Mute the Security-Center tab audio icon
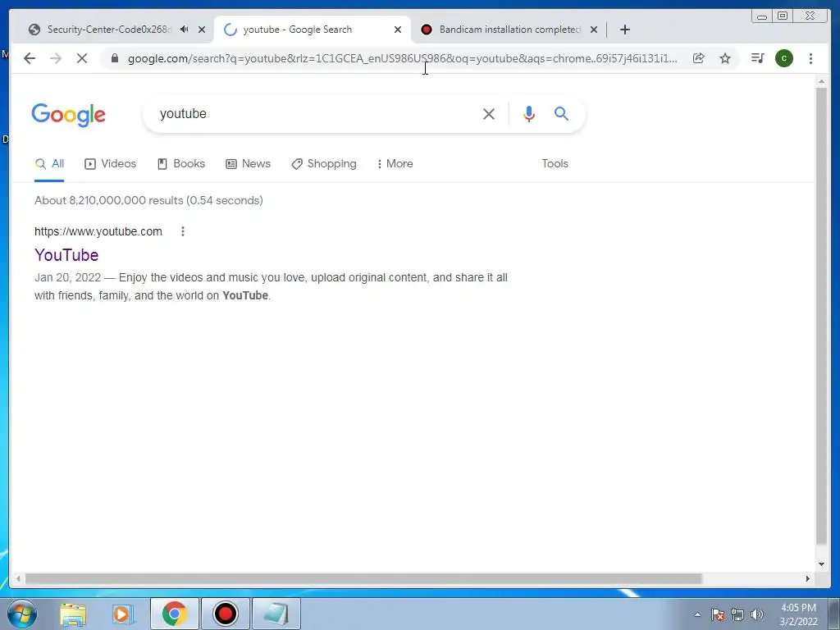 (x=185, y=30)
